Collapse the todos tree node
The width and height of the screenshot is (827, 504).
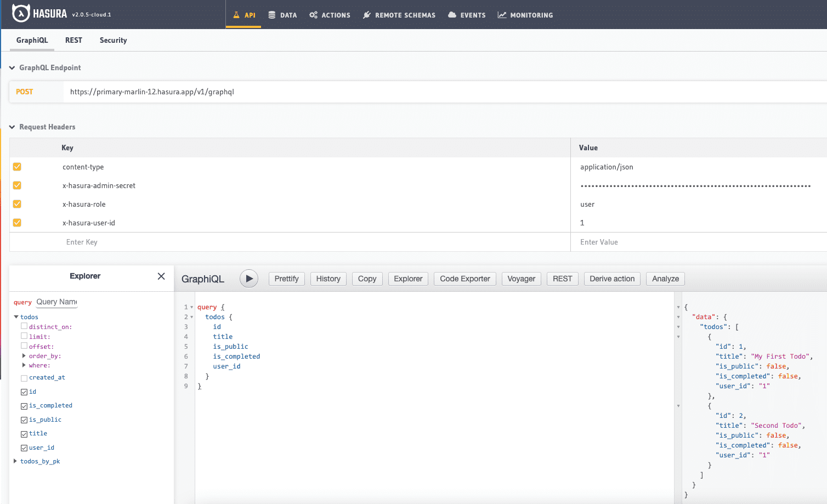(x=16, y=317)
